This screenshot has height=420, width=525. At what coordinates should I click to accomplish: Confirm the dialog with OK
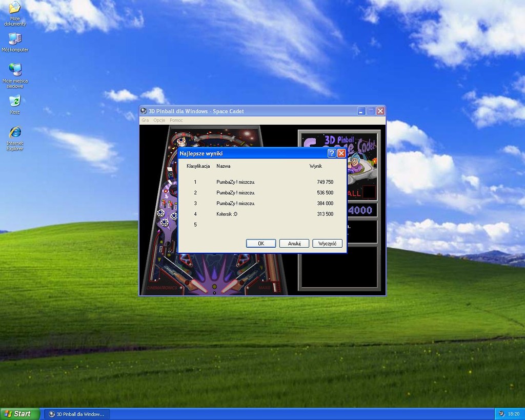point(261,244)
